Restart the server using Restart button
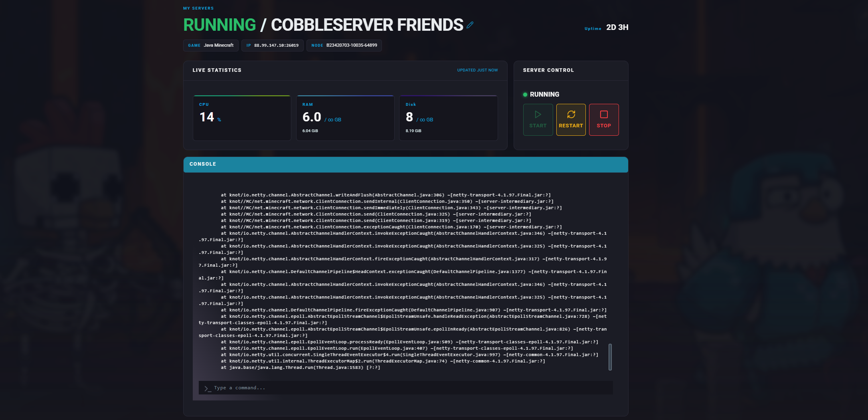Screen dimensions: 868x420 pos(571,120)
